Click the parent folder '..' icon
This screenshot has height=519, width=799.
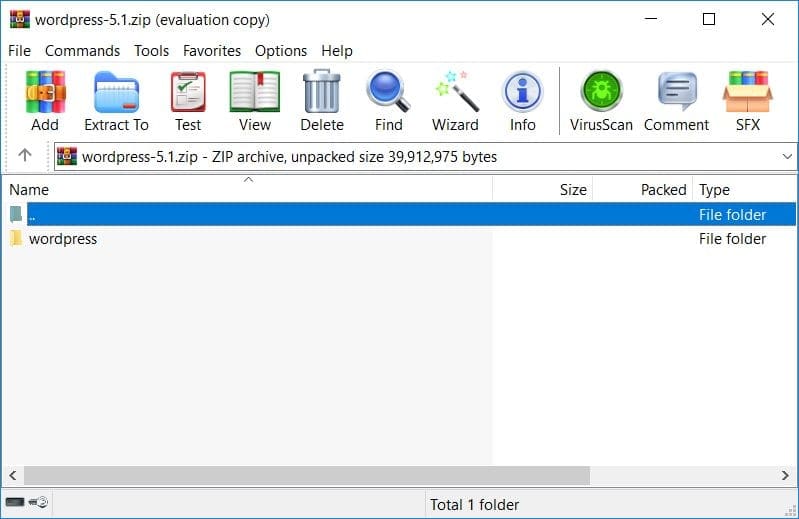click(16, 214)
